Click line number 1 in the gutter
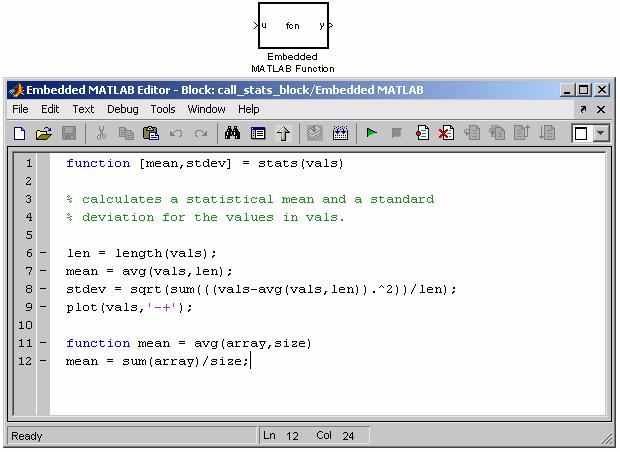Screen dimensions: 620x452 (28, 163)
